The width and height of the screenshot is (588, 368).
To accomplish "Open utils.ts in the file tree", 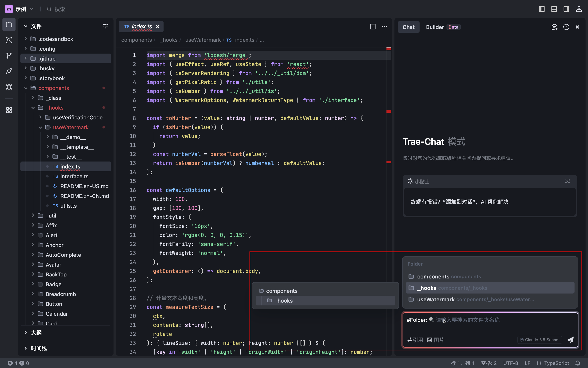I will [66, 206].
